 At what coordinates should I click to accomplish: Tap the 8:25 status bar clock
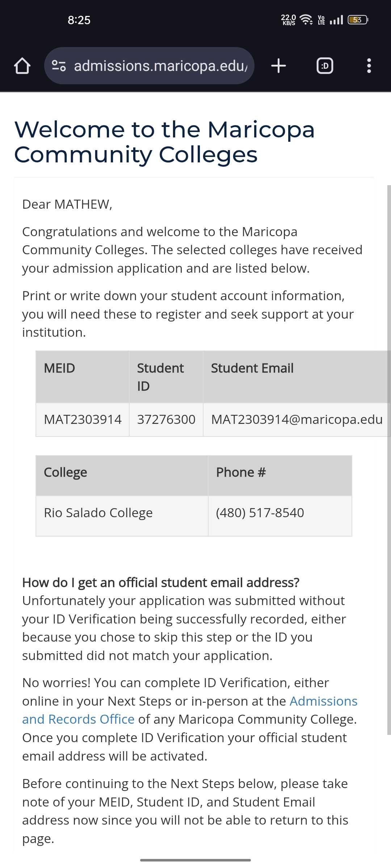point(79,20)
